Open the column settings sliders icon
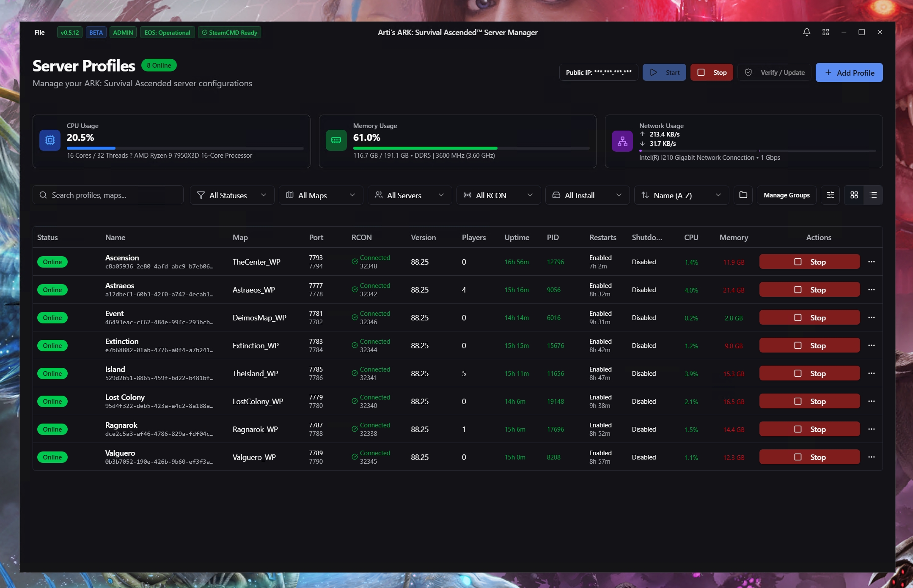The image size is (913, 588). tap(830, 195)
